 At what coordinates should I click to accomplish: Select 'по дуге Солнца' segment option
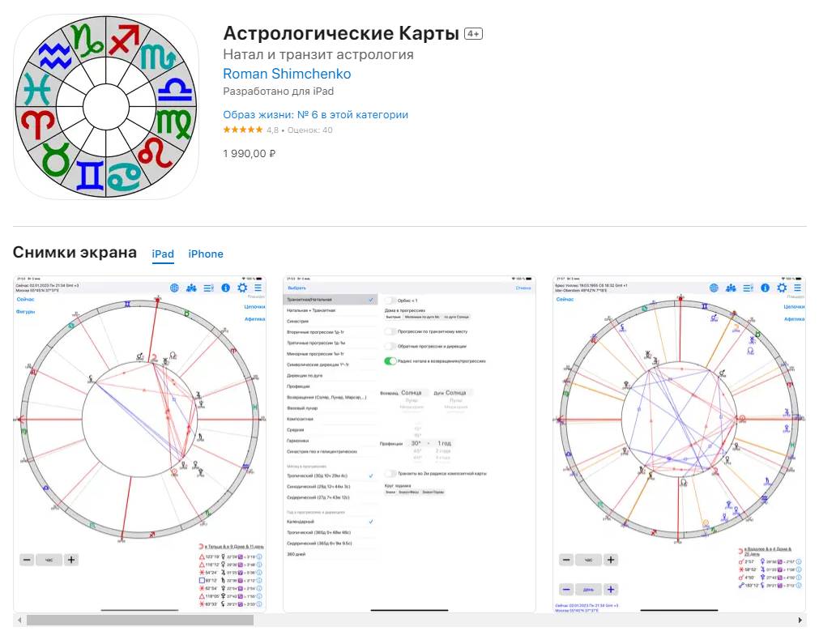coord(457,317)
